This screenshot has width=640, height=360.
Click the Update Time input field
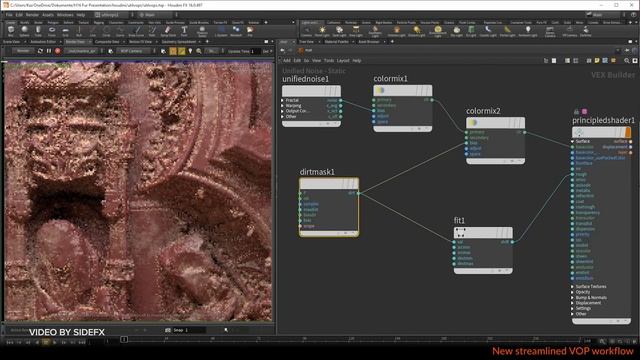256,51
